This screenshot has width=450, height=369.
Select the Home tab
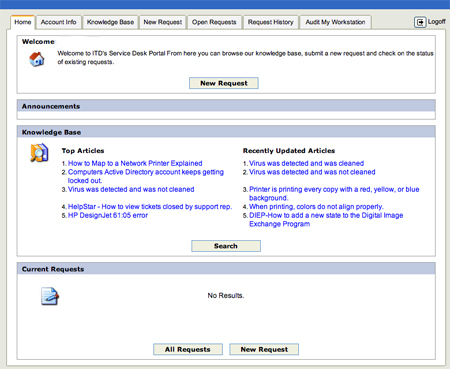coord(23,22)
